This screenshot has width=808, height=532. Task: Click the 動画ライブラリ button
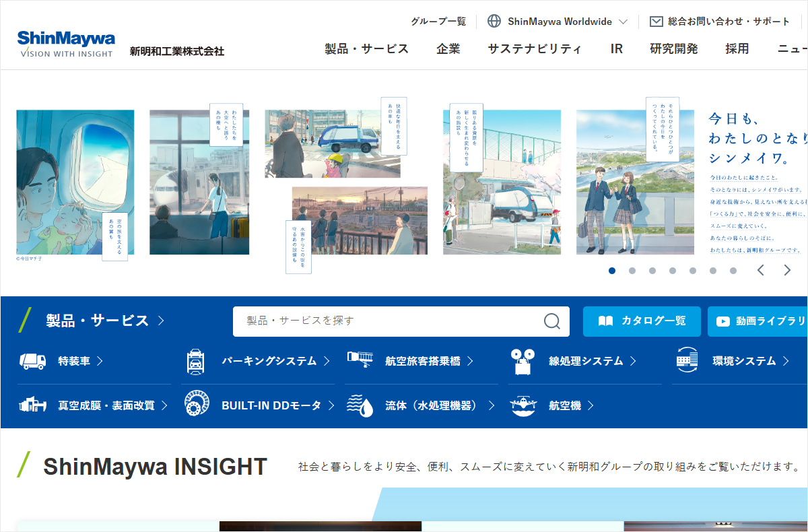coord(757,321)
